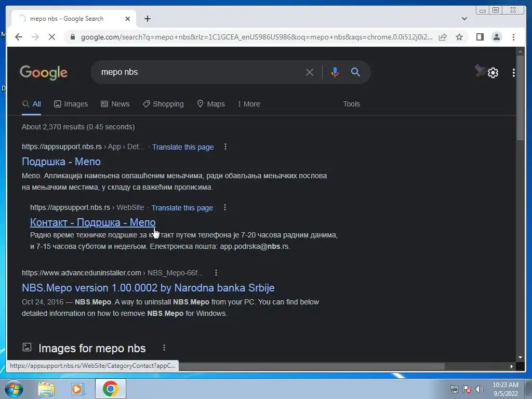Open the volume control in tray
The width and height of the screenshot is (532, 399).
coord(480,389)
